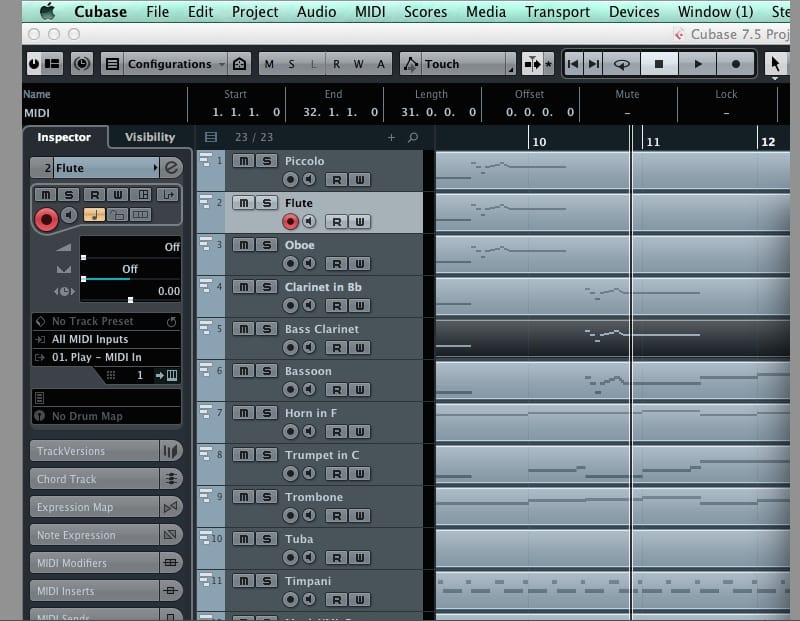This screenshot has width=800, height=621.
Task: Expand the MIDI Inserts section
Action: [94, 591]
